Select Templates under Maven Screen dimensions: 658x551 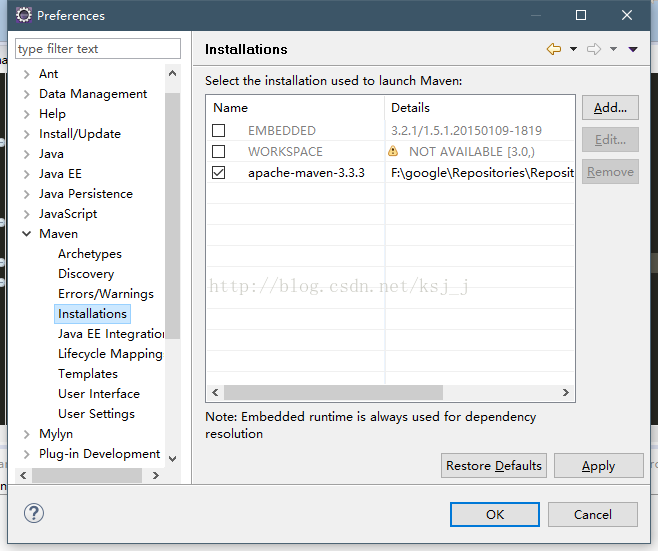pyautogui.click(x=88, y=374)
